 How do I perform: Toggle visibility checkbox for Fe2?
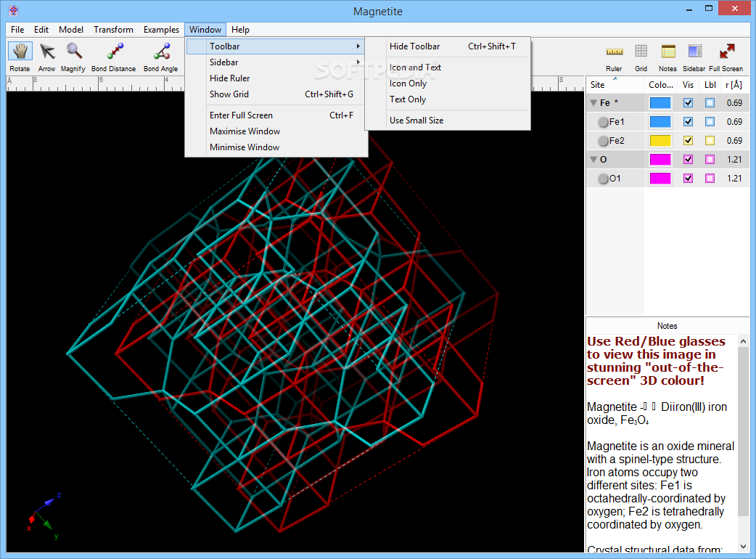pos(688,140)
